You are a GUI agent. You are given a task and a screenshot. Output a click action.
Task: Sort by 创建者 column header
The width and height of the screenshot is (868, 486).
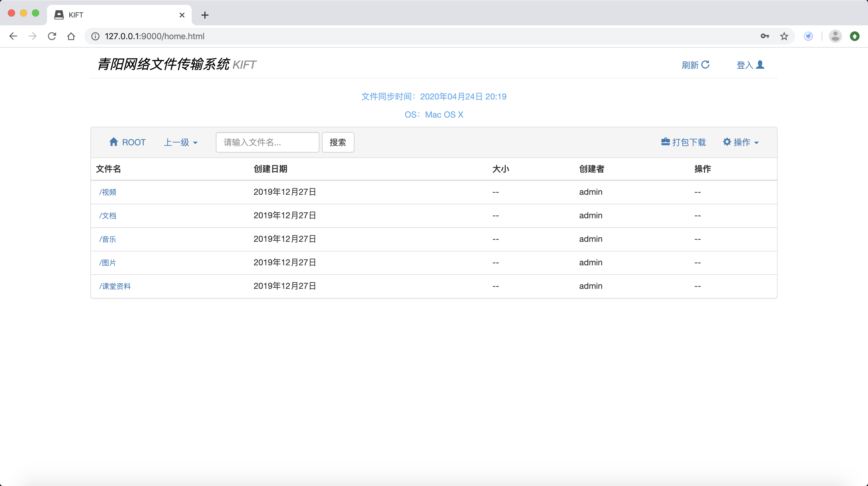coord(592,169)
